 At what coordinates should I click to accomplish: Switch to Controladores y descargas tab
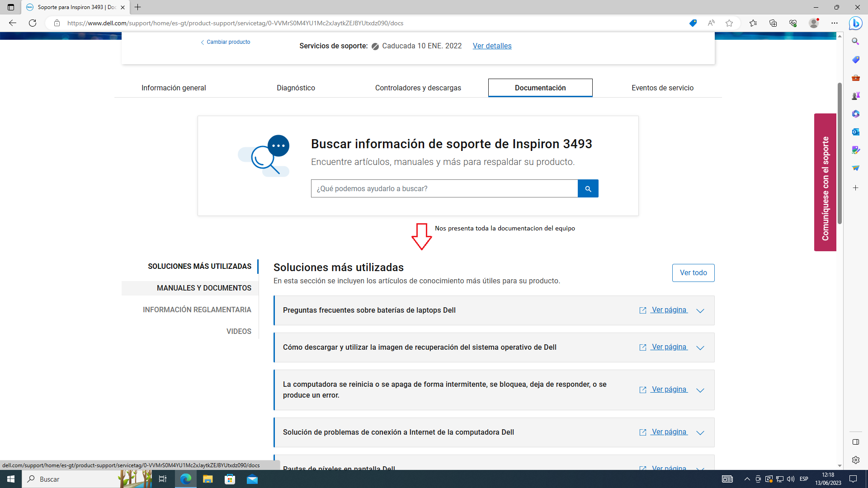coord(418,88)
